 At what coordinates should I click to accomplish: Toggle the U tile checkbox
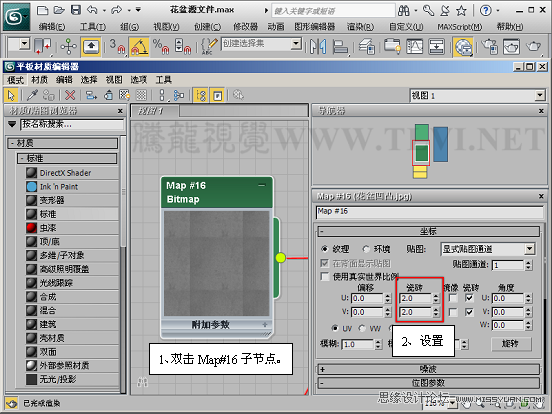(x=469, y=298)
